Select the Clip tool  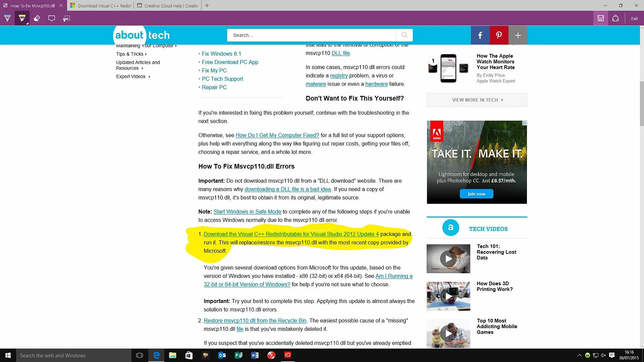tap(66, 18)
